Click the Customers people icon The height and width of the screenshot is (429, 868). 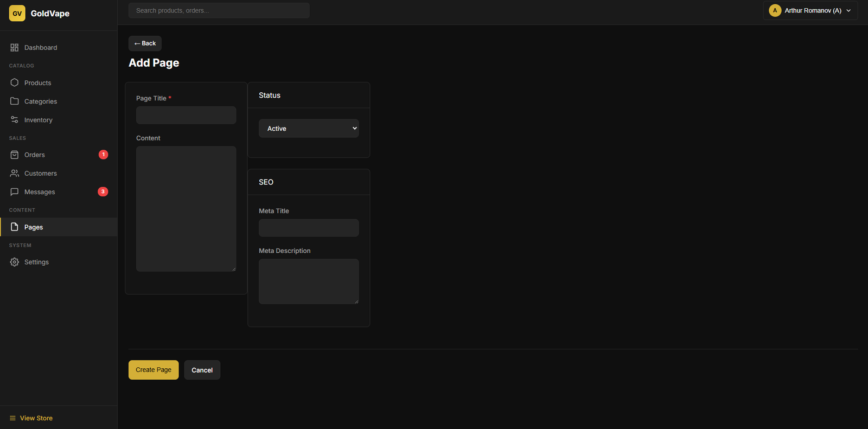click(x=15, y=174)
